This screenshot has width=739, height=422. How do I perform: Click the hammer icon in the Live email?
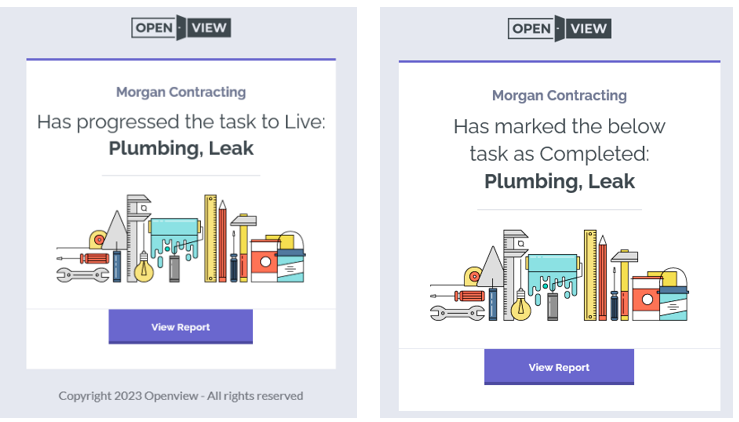click(x=241, y=222)
